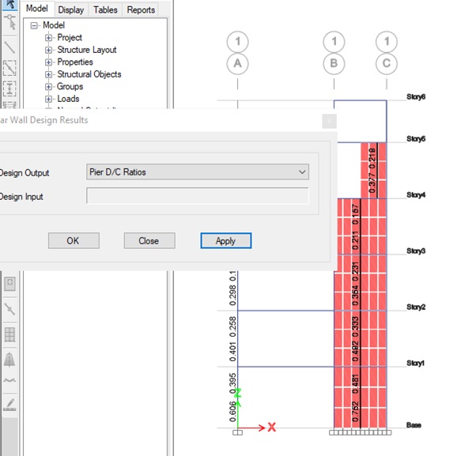Click the disabled Design Input field
476x456 pixels.
197,196
